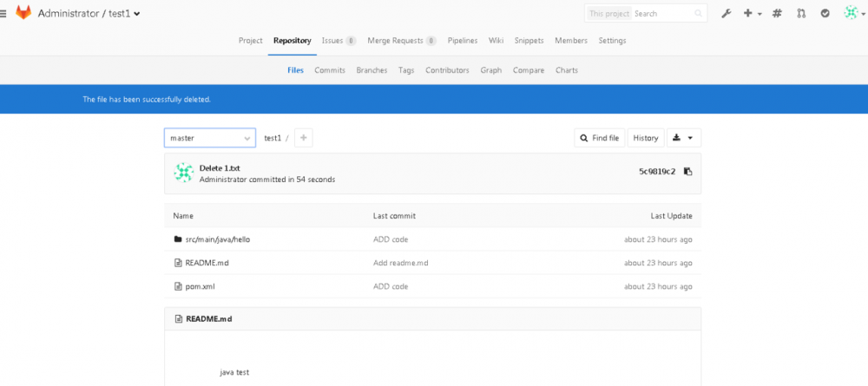
Task: Switch to the Commits sub-tab
Action: pyautogui.click(x=330, y=70)
